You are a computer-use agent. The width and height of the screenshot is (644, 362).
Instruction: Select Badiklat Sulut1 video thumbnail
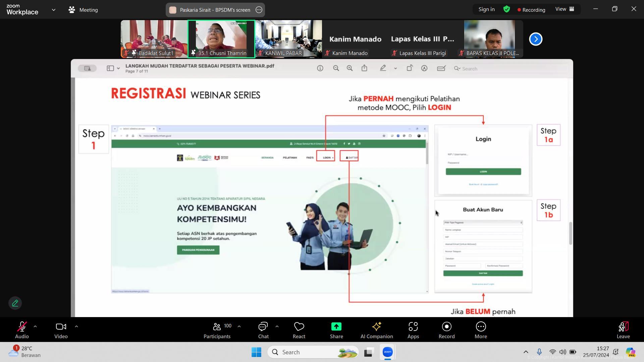[154, 39]
